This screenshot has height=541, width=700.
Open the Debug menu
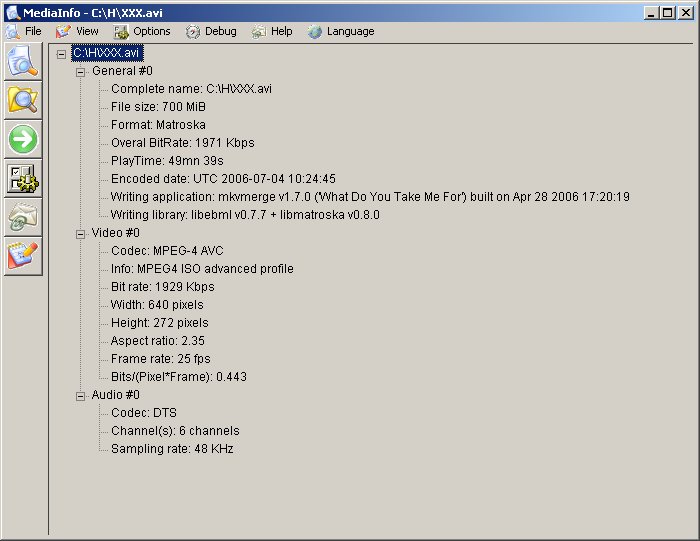point(221,31)
